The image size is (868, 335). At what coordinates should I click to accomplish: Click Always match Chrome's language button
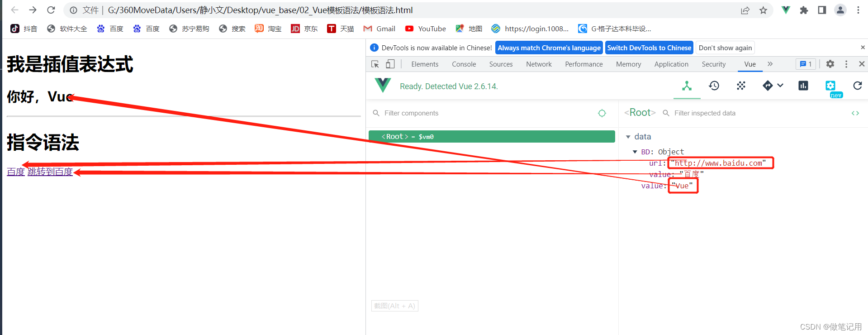click(x=549, y=48)
